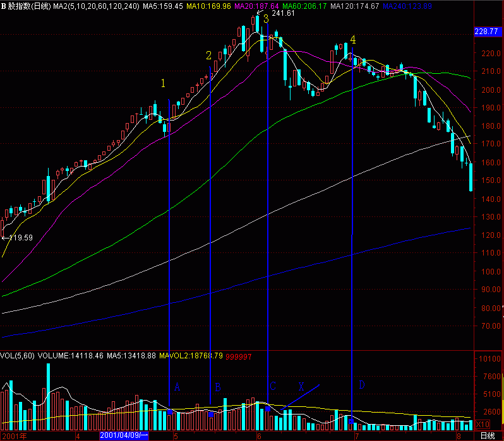Select the annotation number 2 near the line

[209, 56]
